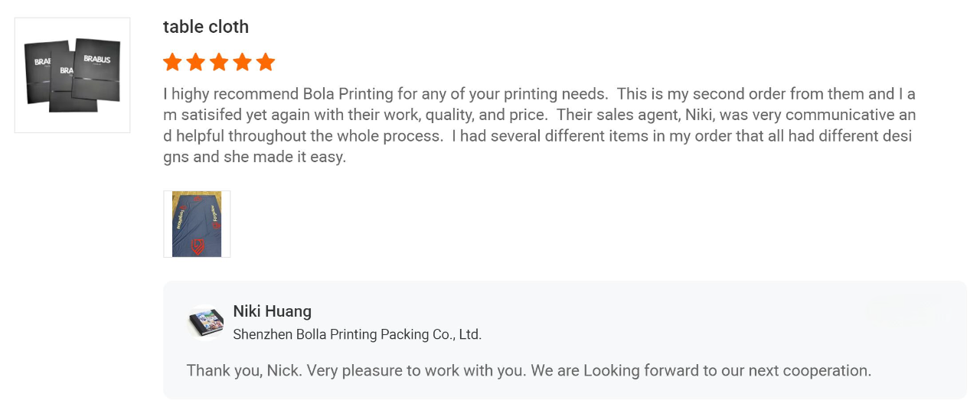980x410 pixels.
Task: Click the Niki Huang supplier name
Action: click(x=272, y=311)
